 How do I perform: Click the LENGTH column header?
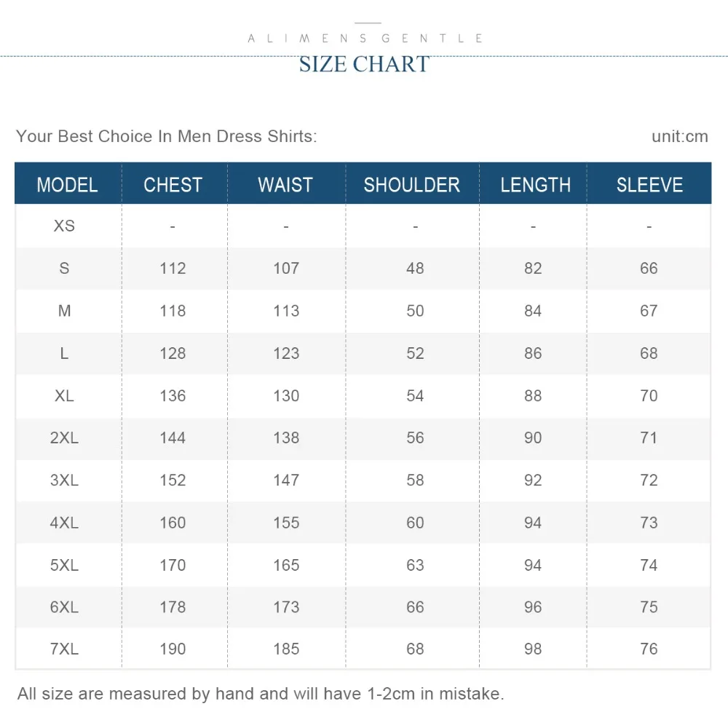point(535,185)
